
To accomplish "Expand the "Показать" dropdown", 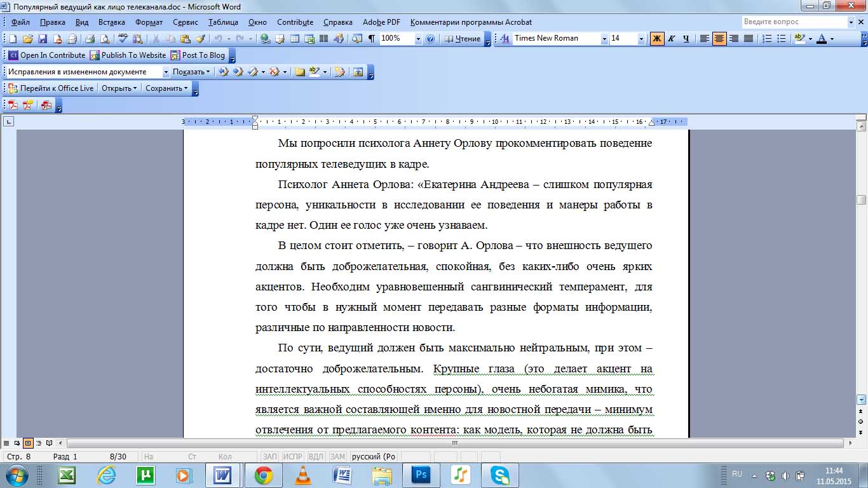I will (x=192, y=72).
